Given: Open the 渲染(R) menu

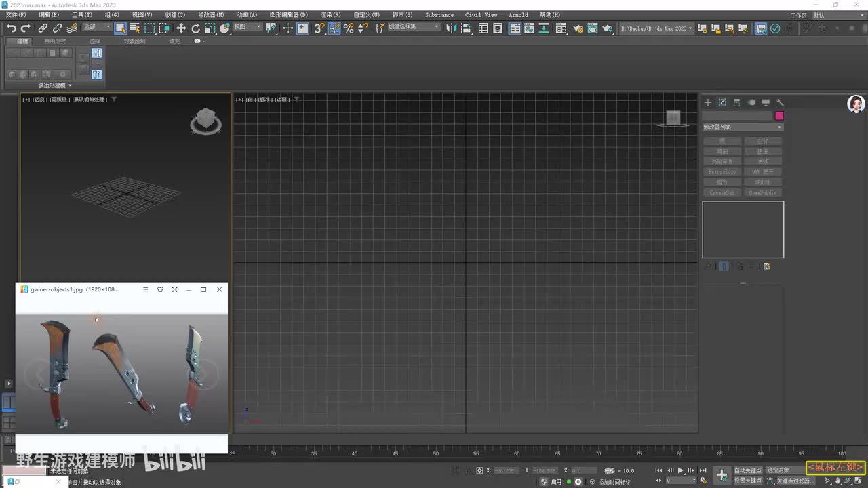Looking at the screenshot, I should [330, 15].
